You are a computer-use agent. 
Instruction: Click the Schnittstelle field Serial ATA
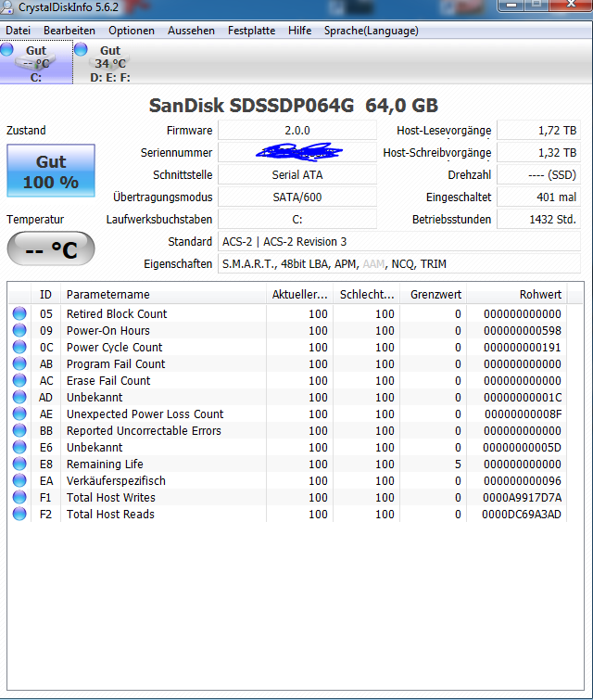(297, 175)
